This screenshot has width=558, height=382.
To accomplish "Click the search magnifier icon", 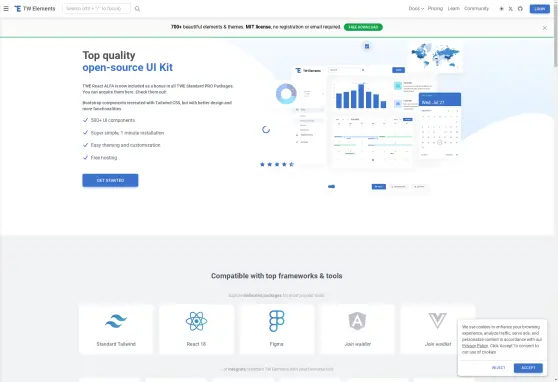I will tap(137, 9).
